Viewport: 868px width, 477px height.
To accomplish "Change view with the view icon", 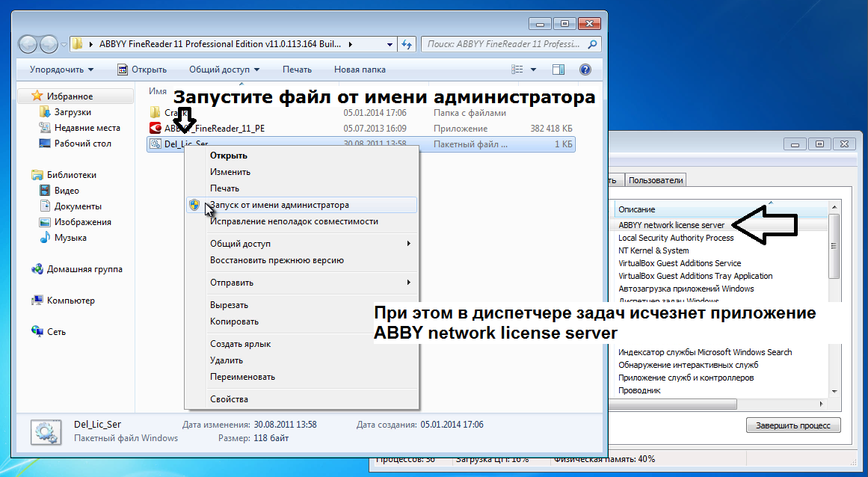I will tap(517, 70).
